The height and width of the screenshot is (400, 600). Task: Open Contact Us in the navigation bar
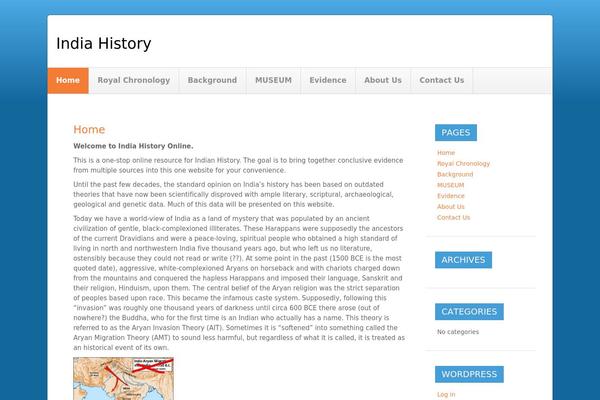click(x=442, y=80)
